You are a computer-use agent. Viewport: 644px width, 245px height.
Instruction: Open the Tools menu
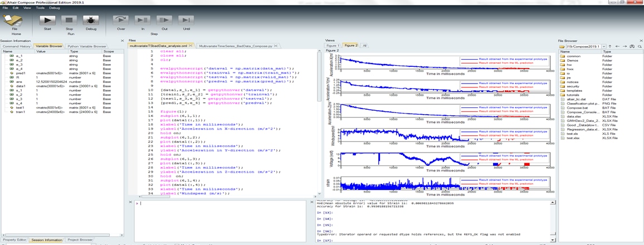pos(40,8)
